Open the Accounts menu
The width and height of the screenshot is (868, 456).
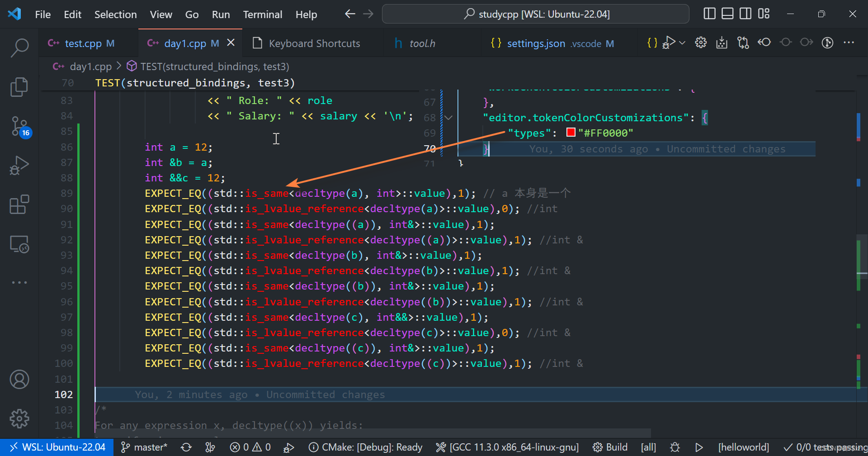pos(19,380)
